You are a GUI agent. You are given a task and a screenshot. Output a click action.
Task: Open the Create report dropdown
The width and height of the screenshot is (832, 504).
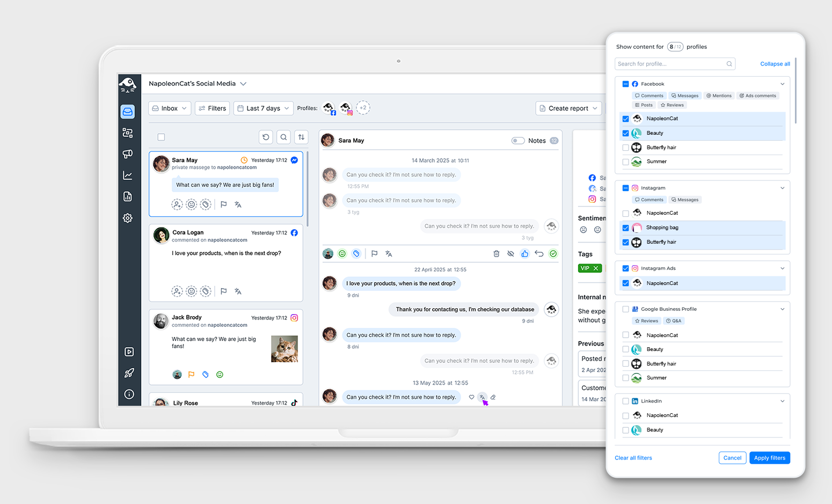pos(568,108)
